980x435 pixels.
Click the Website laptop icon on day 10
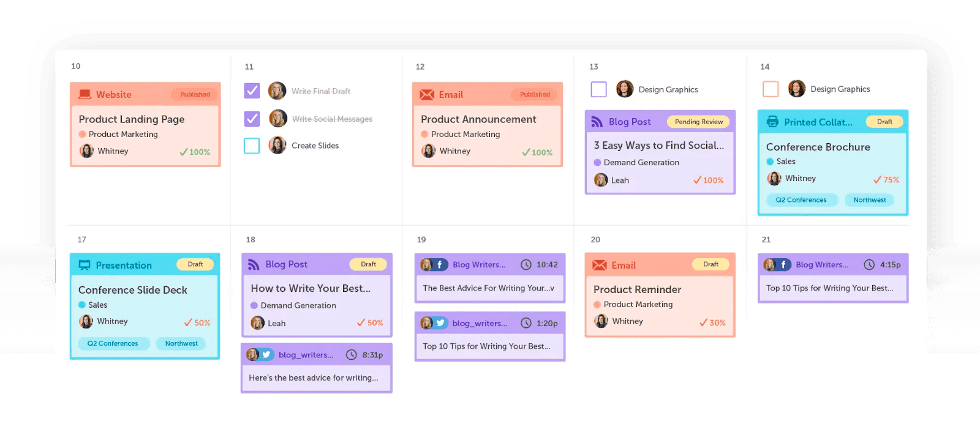point(85,95)
